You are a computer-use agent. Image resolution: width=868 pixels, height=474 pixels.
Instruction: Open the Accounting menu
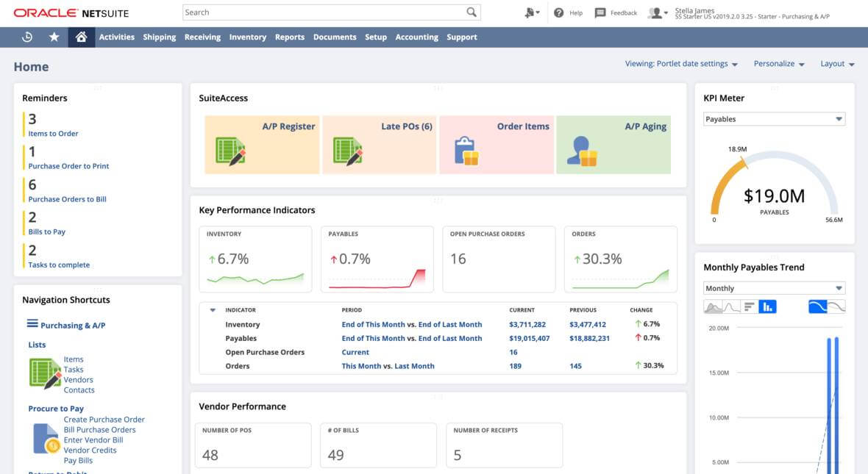click(417, 37)
